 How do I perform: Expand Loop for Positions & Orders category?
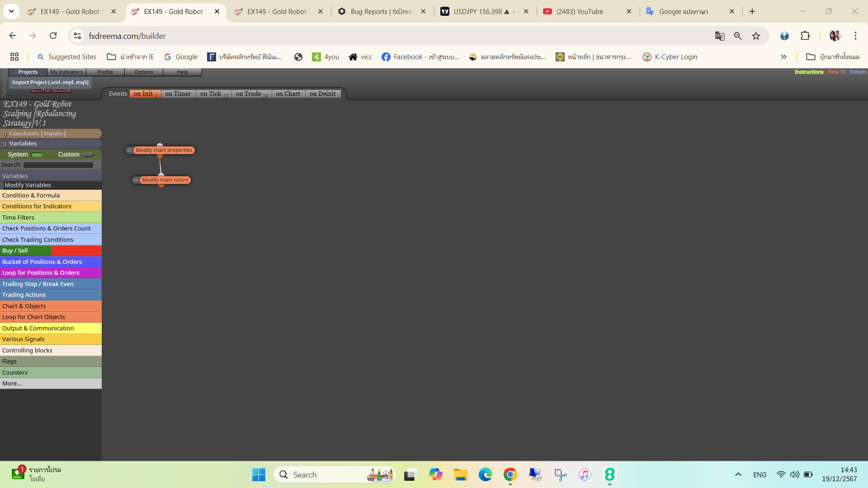tap(51, 273)
